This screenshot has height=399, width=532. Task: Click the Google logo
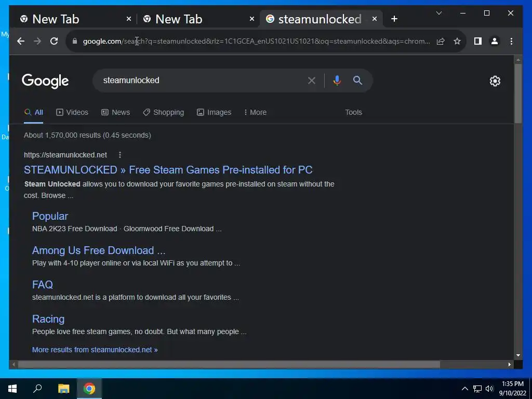[45, 81]
